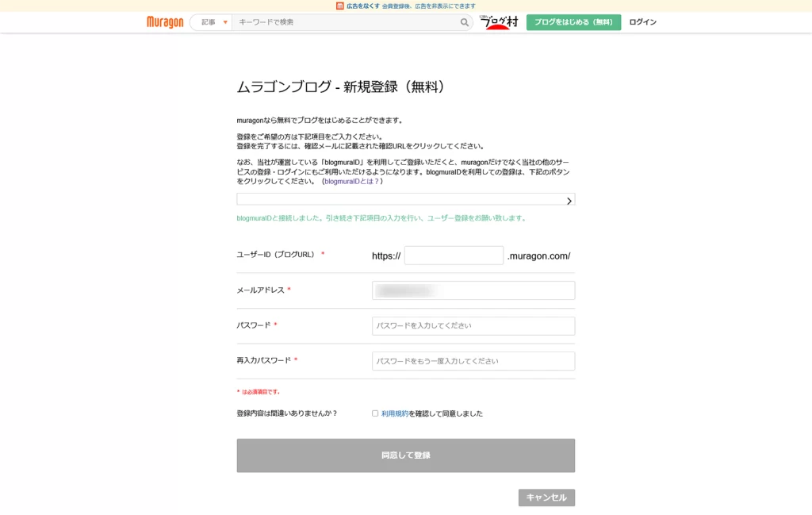
Task: Click the search magnifier icon
Action: [465, 22]
